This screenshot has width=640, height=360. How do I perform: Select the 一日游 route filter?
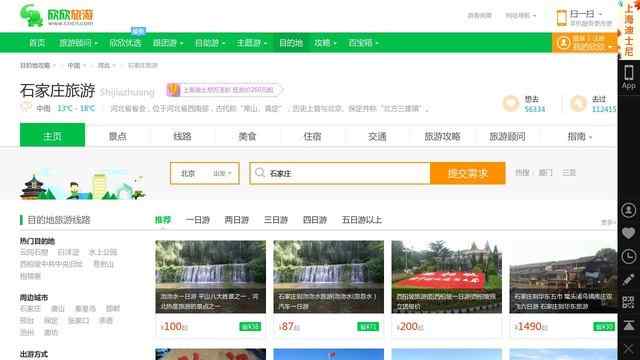point(198,220)
